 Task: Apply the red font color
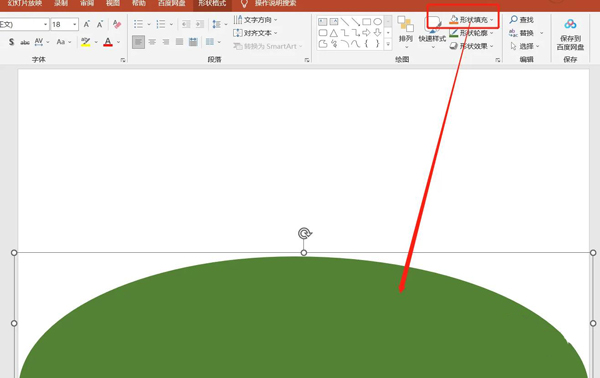[x=108, y=42]
